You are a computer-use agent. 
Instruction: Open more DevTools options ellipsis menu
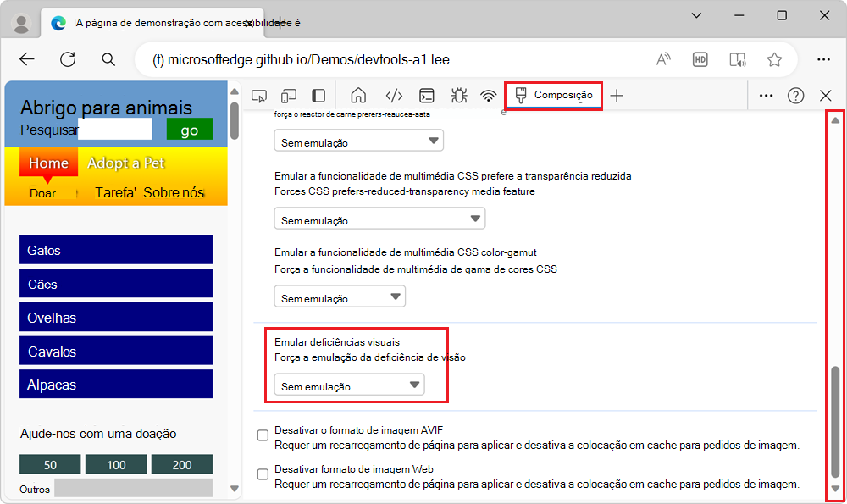(x=767, y=95)
